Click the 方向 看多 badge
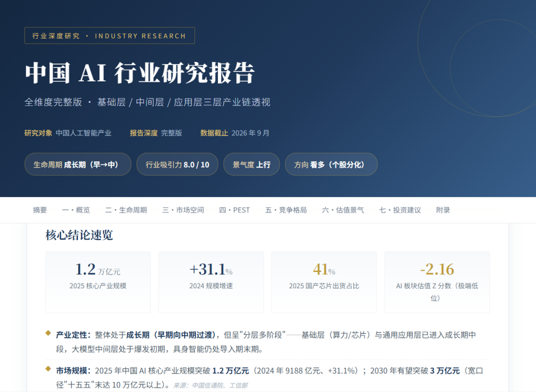 coord(331,164)
